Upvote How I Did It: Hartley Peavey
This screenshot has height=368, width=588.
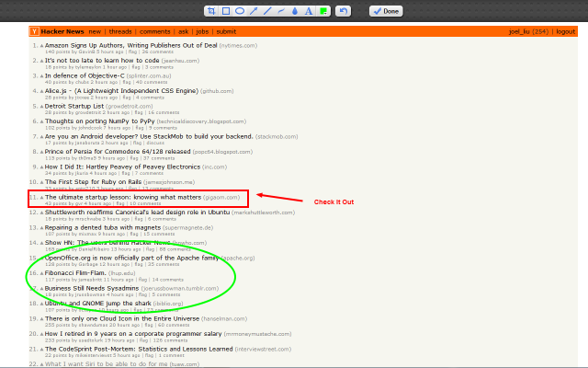(x=41, y=167)
